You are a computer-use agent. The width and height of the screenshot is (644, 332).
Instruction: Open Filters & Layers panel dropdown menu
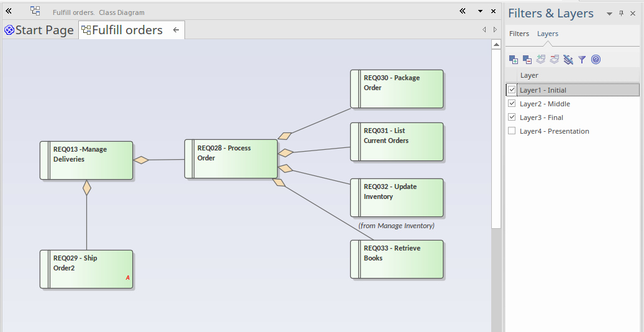point(609,14)
